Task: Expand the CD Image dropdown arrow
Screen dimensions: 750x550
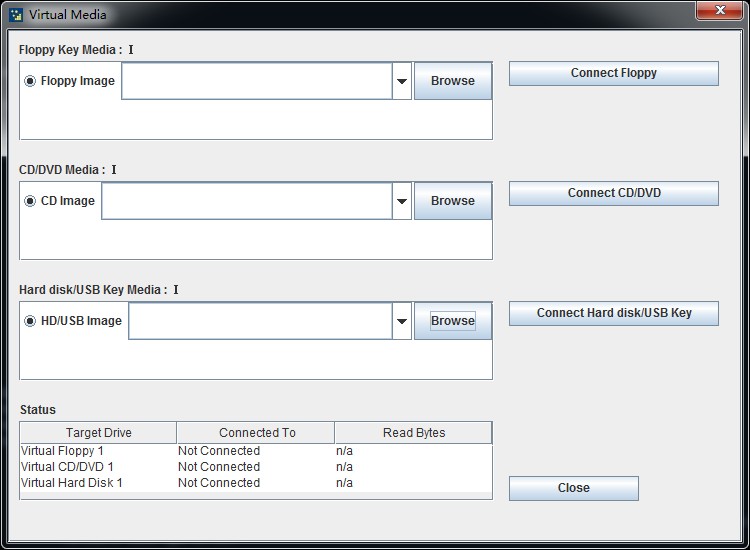Action: [x=402, y=201]
